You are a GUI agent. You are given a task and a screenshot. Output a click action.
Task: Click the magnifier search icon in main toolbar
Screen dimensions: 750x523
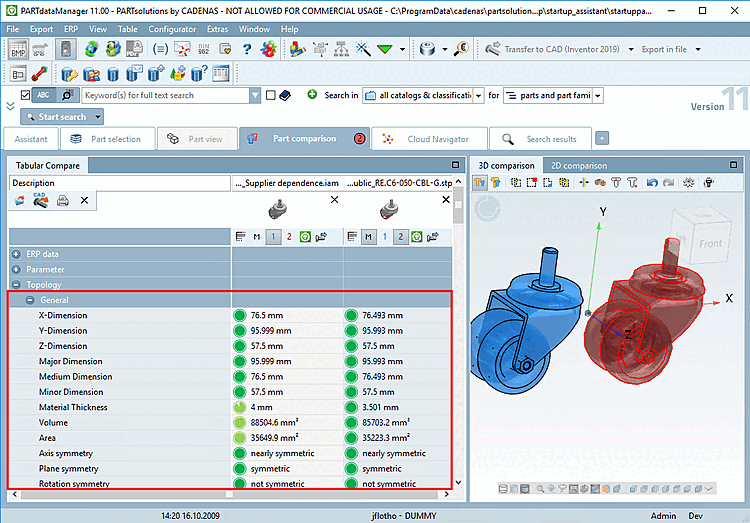coord(461,49)
